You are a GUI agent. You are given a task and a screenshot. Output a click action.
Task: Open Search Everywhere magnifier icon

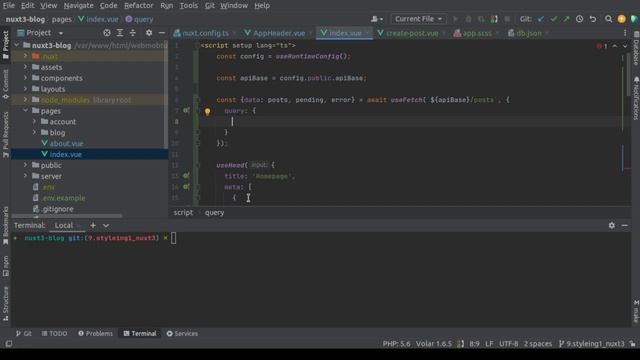click(609, 19)
